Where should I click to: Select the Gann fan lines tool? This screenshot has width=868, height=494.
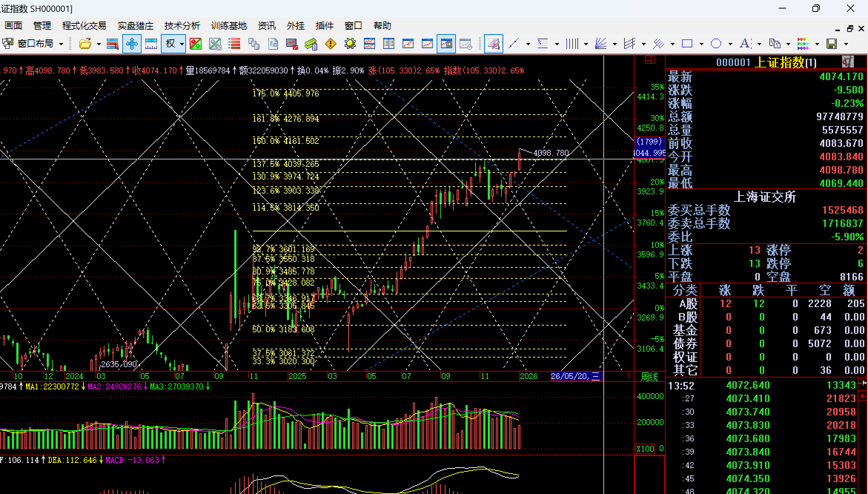pyautogui.click(x=600, y=44)
